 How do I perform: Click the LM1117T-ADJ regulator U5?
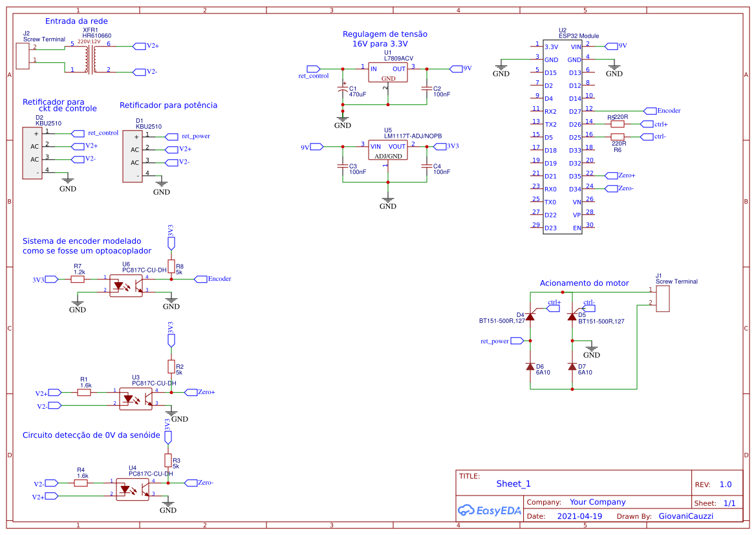click(387, 150)
